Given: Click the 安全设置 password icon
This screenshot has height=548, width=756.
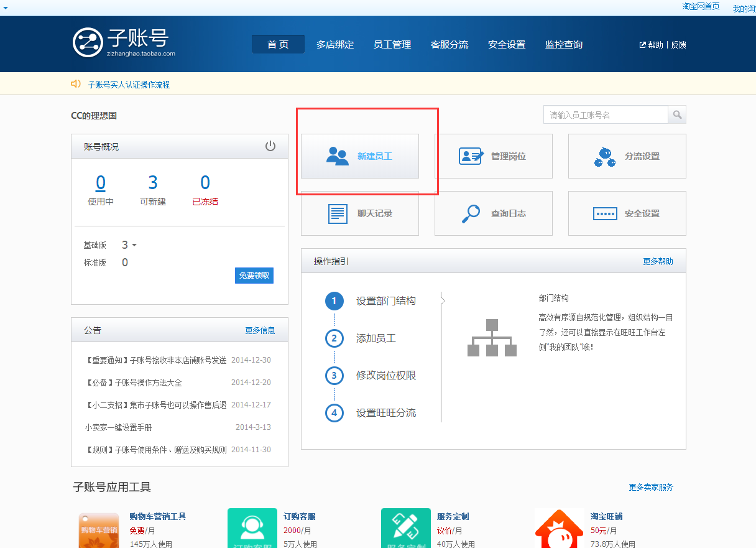Looking at the screenshot, I should [x=604, y=213].
